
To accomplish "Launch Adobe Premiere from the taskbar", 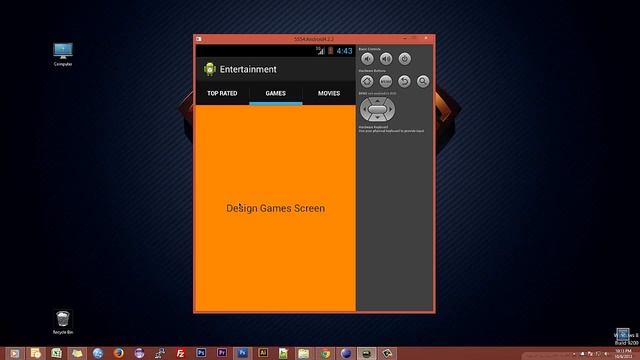I will (222, 353).
